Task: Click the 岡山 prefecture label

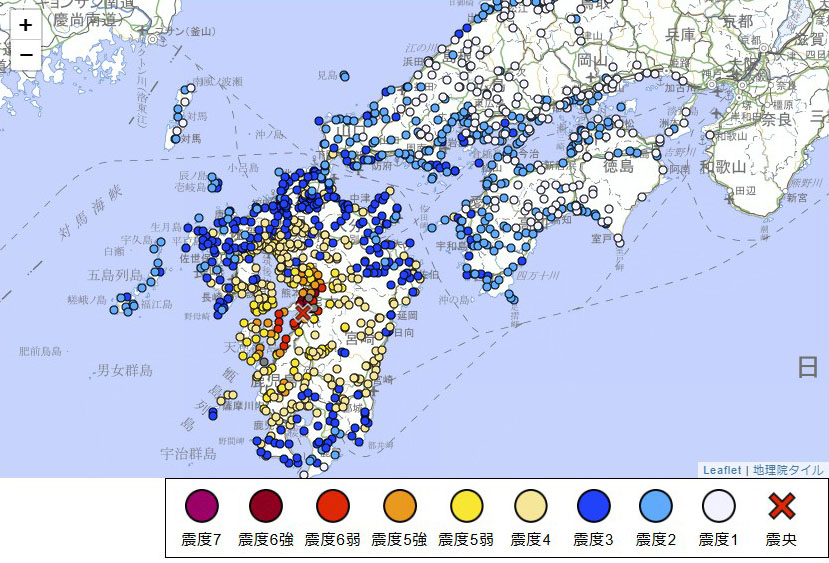Action: (x=592, y=60)
